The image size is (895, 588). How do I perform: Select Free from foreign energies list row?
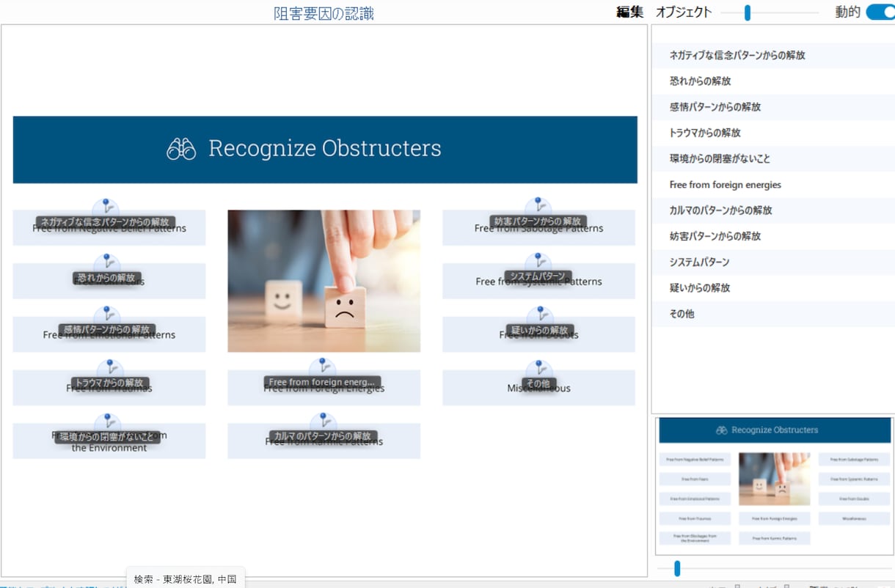click(773, 185)
